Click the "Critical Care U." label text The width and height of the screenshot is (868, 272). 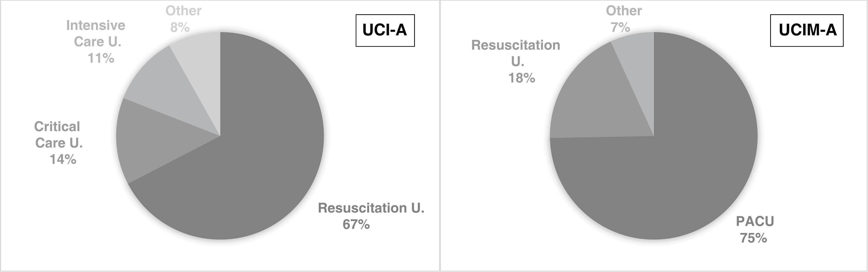[x=58, y=135]
